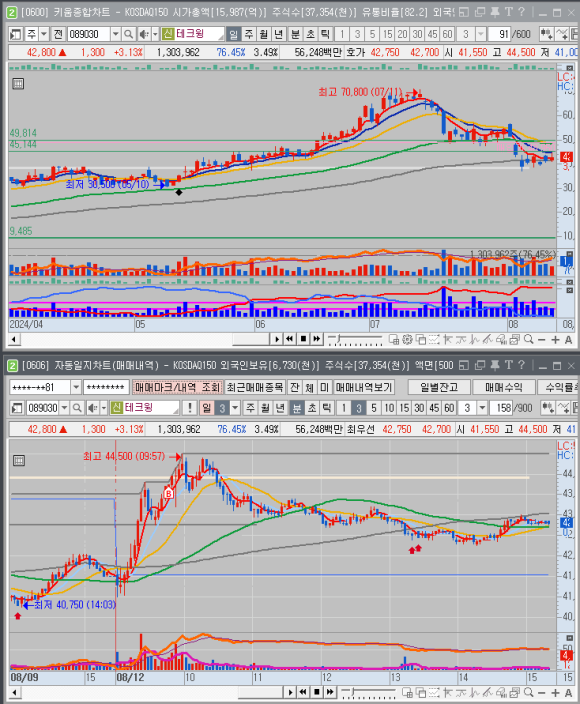580x704 pixels.
Task: Open 일 3 period dropdown in lower toolbar
Action: (x=235, y=408)
